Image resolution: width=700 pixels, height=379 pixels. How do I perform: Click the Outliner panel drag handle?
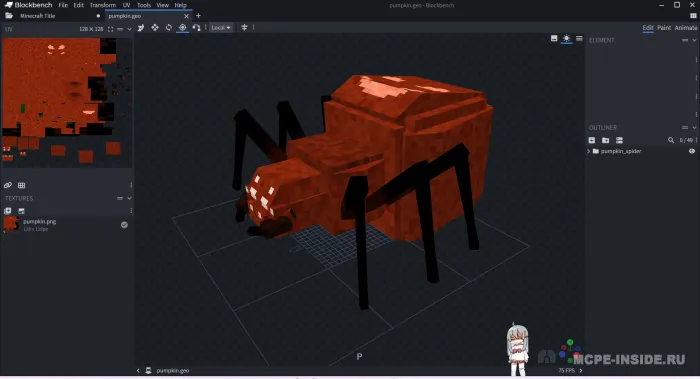(x=685, y=128)
